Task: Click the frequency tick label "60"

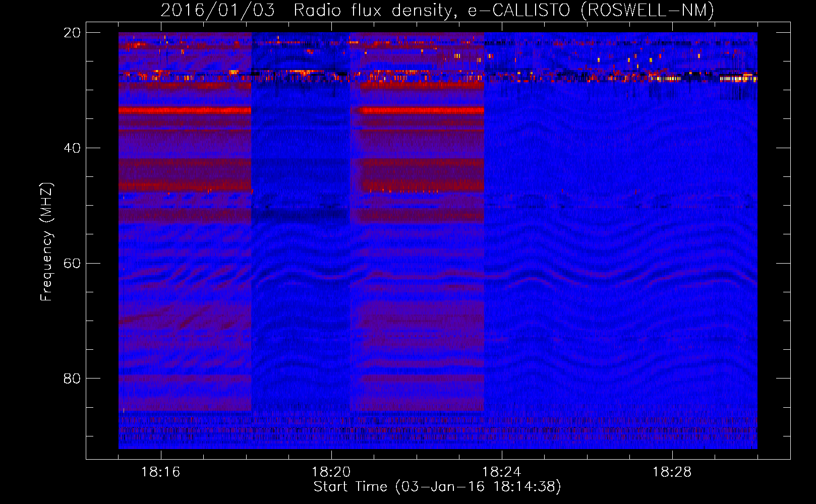Action: (72, 264)
